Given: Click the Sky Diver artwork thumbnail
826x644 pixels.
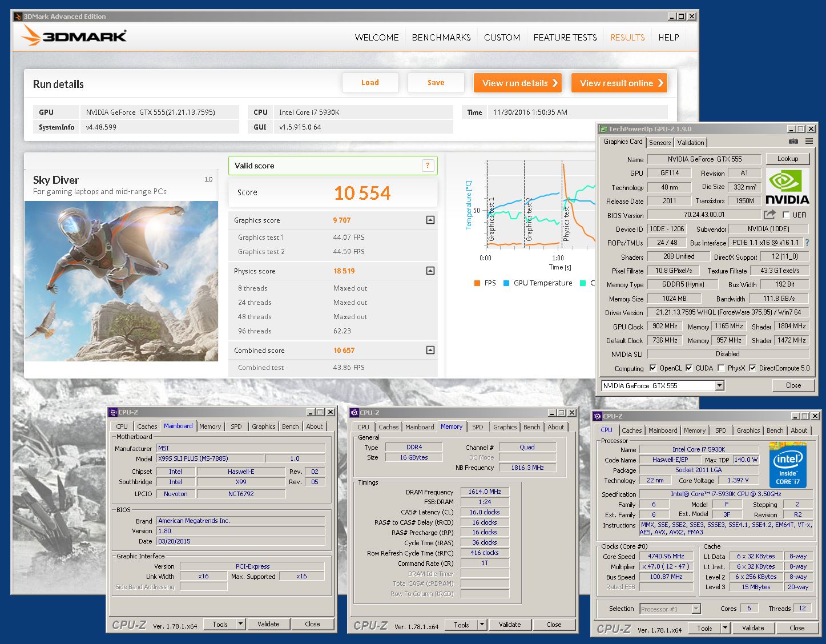Looking at the screenshot, I should pyautogui.click(x=121, y=281).
